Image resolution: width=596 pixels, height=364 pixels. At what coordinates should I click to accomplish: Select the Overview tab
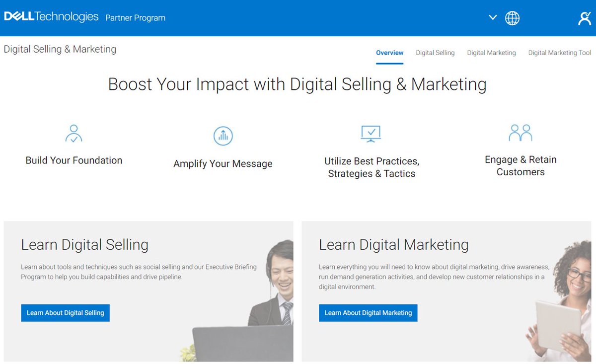click(x=390, y=53)
